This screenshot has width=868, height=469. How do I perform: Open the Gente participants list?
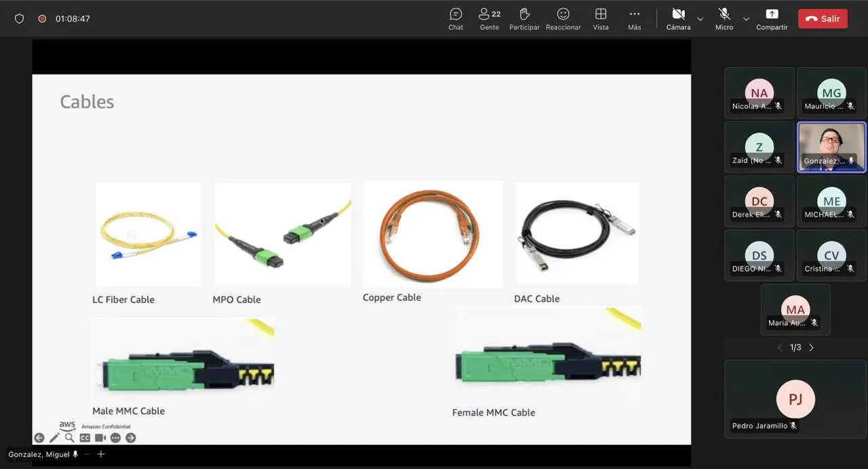tap(489, 18)
